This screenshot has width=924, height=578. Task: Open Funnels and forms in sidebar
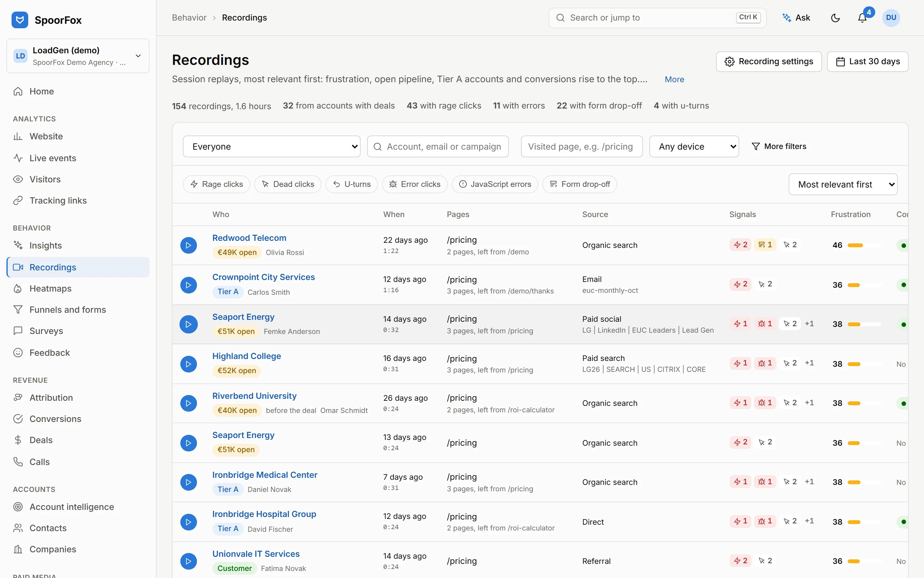click(78, 310)
